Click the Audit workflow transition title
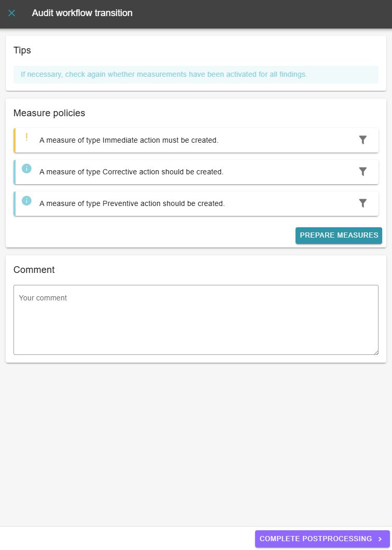Screen dimensions: 392x550 click(x=82, y=13)
